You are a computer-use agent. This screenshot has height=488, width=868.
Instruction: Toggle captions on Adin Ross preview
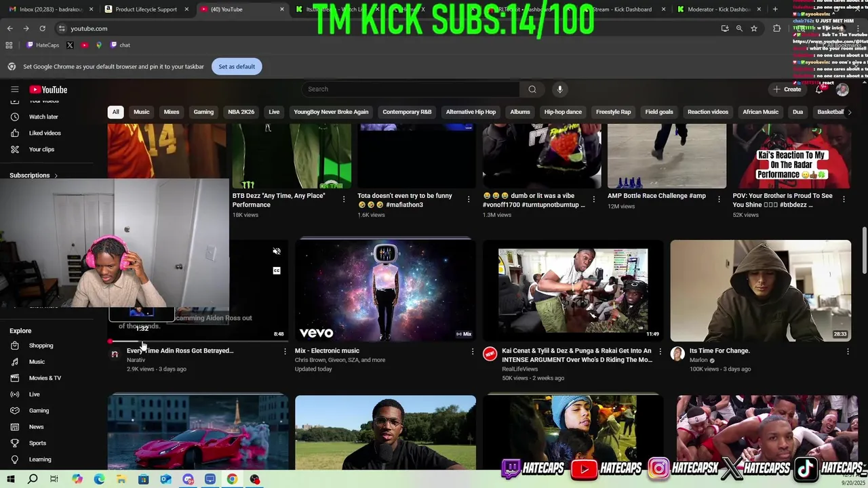pos(276,270)
